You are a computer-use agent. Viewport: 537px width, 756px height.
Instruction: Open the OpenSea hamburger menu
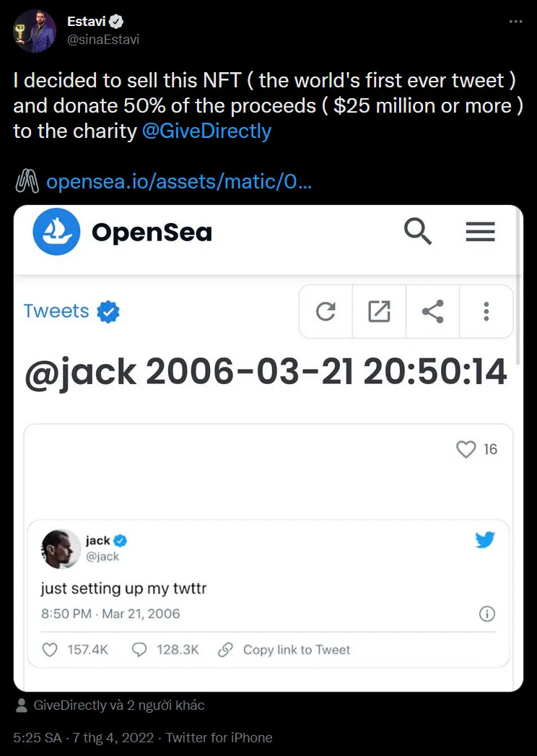(480, 232)
